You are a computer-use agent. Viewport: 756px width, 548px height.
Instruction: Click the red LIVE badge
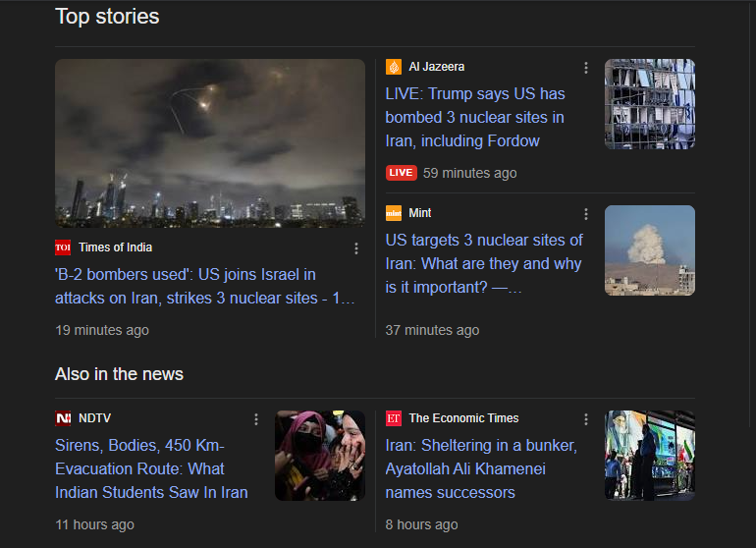(x=402, y=173)
